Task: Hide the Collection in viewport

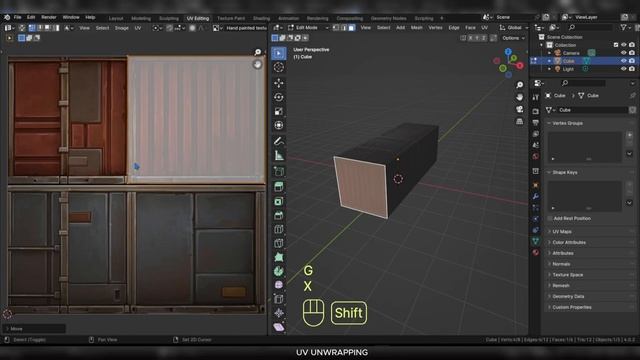Action: [623, 45]
